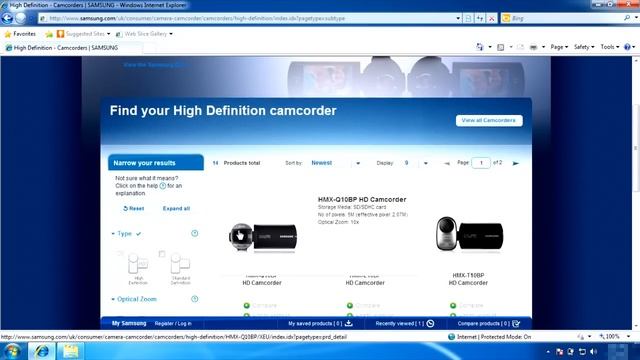640x360 pixels.
Task: Open the Page menu
Action: point(559,47)
